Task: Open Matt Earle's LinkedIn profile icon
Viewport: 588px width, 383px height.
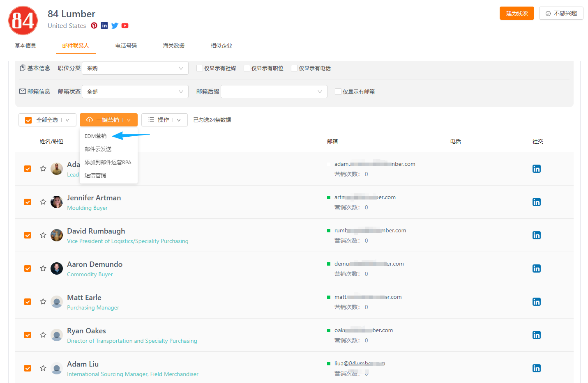Action: click(x=537, y=302)
